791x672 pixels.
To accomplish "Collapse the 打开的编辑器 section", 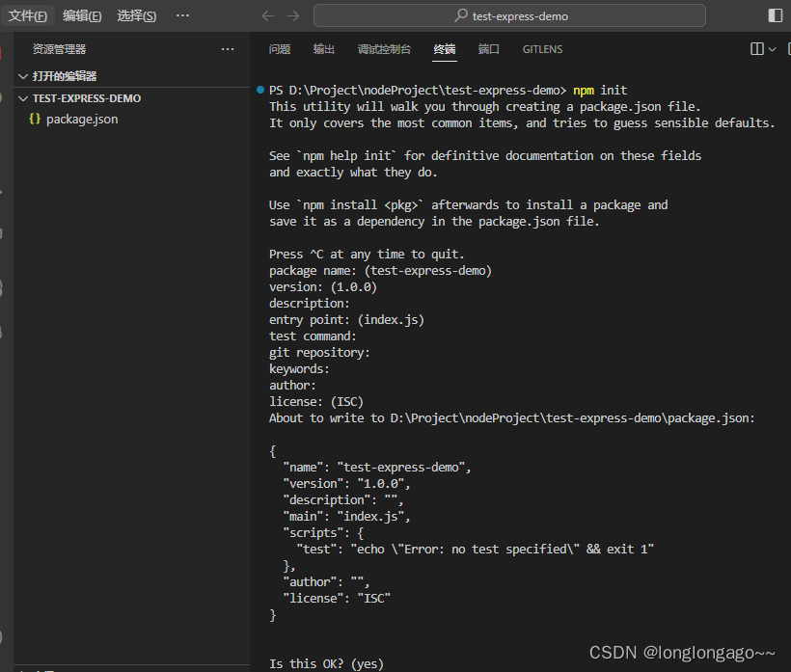I will point(21,75).
